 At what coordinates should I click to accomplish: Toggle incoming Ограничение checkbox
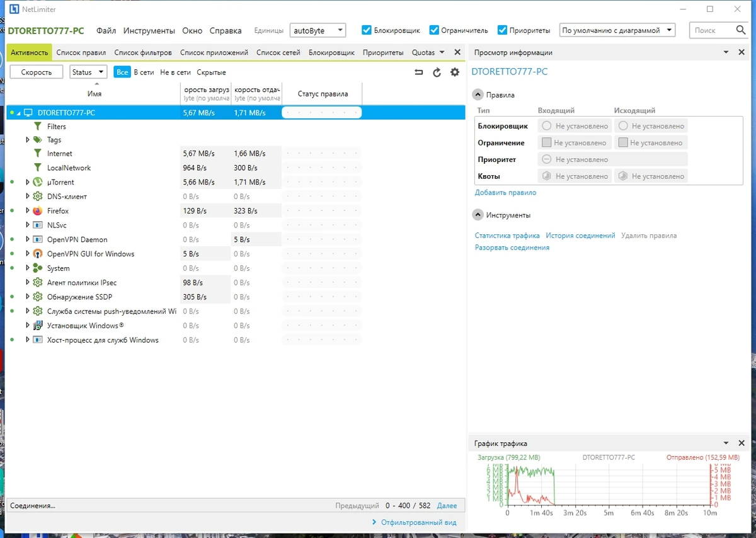tap(547, 142)
